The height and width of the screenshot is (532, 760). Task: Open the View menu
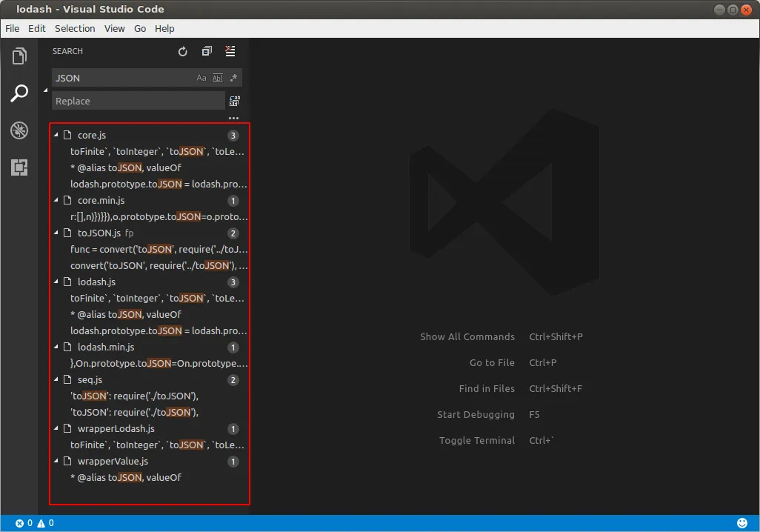coord(114,29)
